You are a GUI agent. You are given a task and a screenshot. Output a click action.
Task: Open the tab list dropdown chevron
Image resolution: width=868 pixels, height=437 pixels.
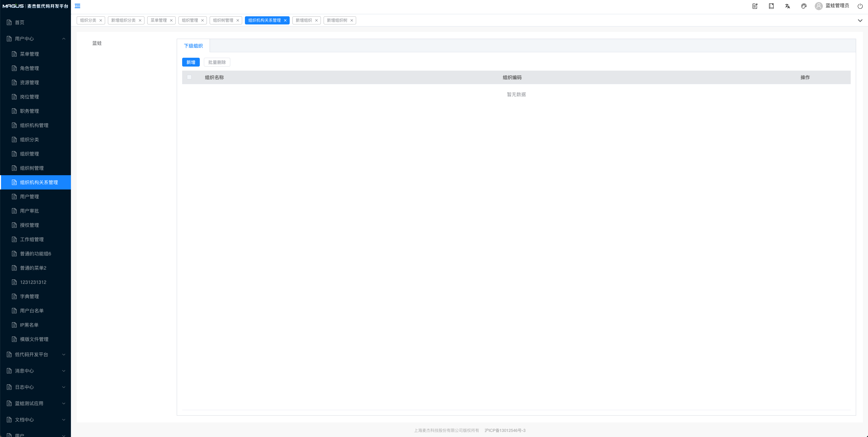point(860,21)
